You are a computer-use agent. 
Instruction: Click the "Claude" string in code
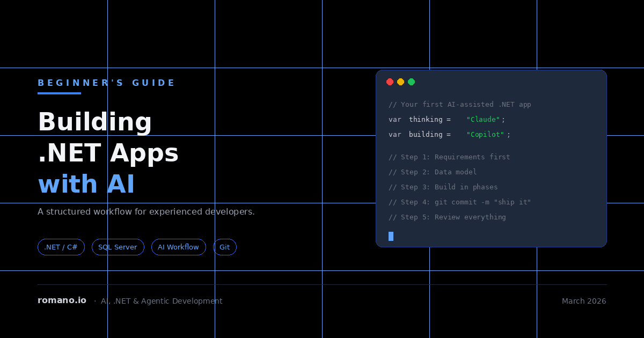click(x=483, y=120)
